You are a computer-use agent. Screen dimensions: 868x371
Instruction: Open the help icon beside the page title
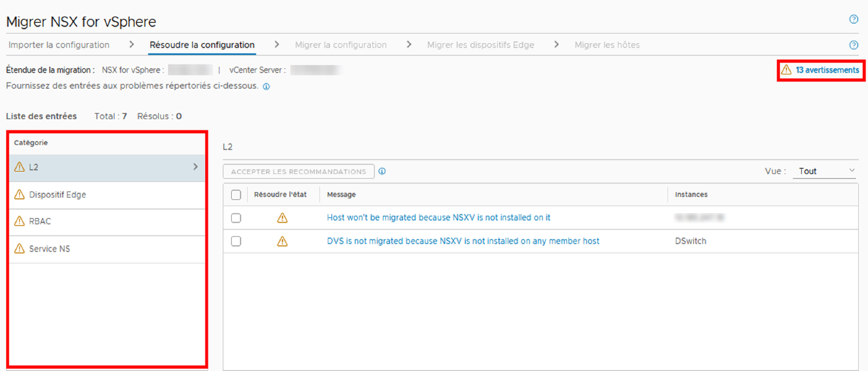[854, 20]
